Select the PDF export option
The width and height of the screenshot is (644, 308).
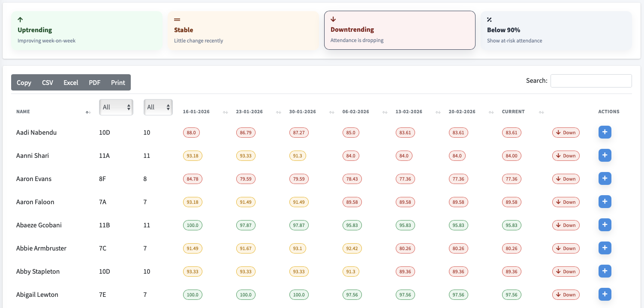point(94,82)
